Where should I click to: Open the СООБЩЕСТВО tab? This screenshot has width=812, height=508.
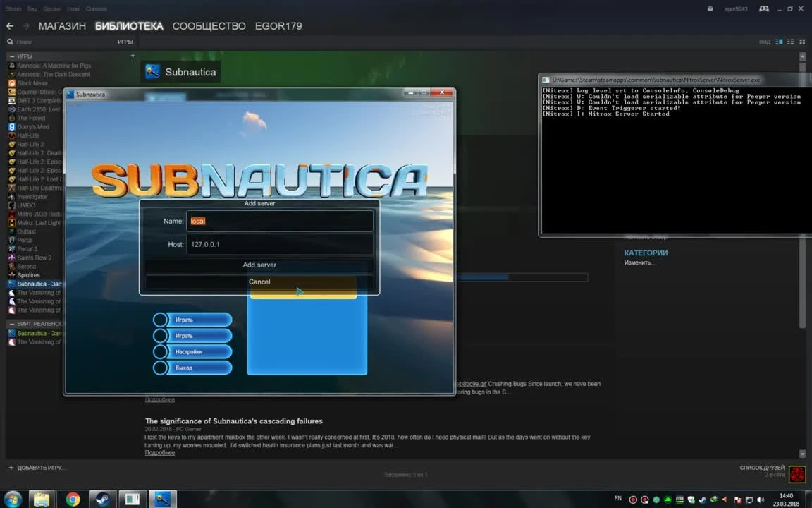(x=209, y=25)
